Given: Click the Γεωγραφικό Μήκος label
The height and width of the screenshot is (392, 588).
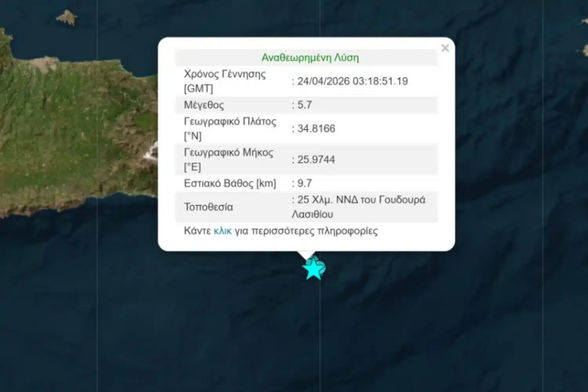Looking at the screenshot, I should pos(229,160).
